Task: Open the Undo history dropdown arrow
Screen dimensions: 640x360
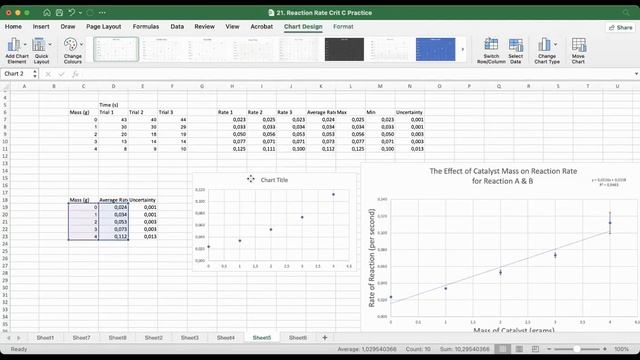Action: (80, 13)
